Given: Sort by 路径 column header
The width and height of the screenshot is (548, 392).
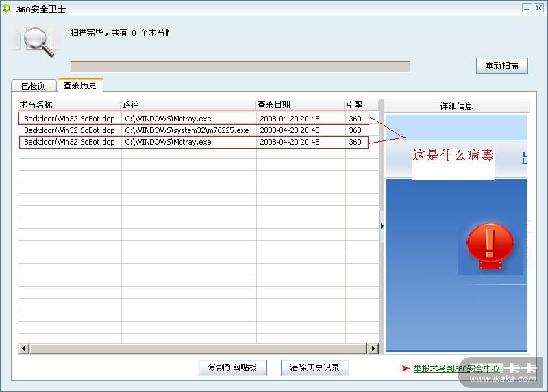Looking at the screenshot, I should pyautogui.click(x=188, y=105).
